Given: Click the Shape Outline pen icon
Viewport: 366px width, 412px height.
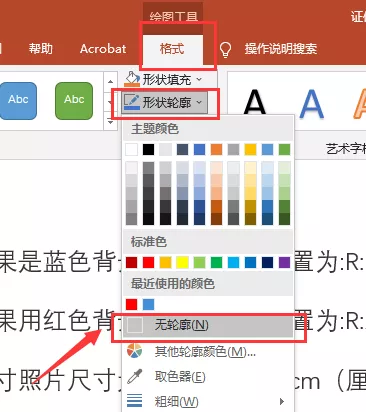Looking at the screenshot, I should (x=132, y=102).
